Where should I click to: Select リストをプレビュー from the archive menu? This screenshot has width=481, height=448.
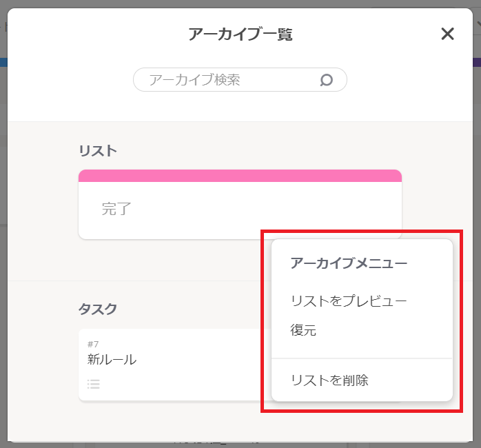click(x=349, y=301)
